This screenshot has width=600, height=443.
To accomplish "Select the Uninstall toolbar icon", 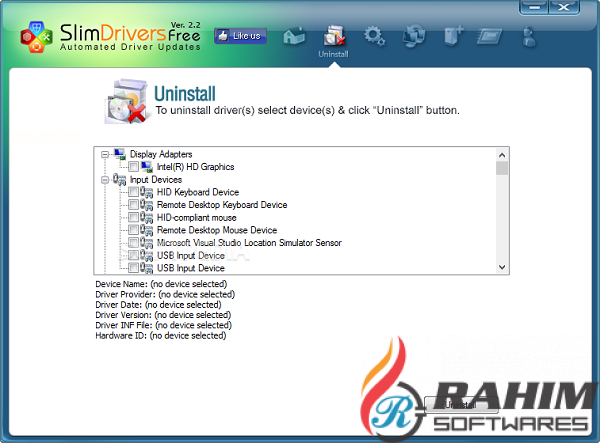I will (x=334, y=36).
